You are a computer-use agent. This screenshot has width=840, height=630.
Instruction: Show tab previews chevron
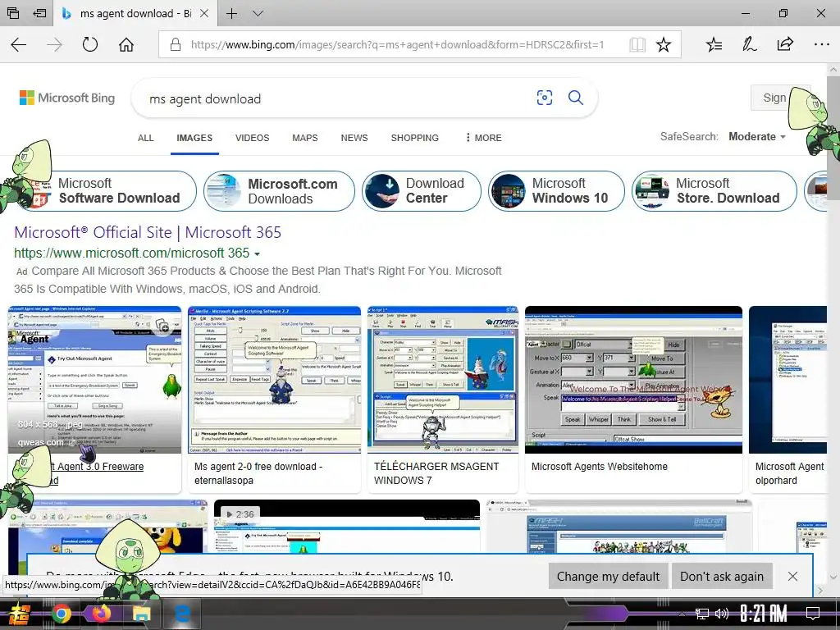click(x=258, y=13)
